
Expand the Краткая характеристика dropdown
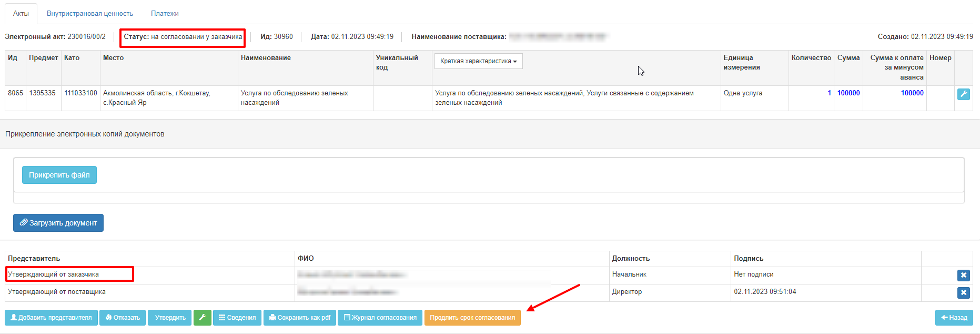tap(478, 61)
